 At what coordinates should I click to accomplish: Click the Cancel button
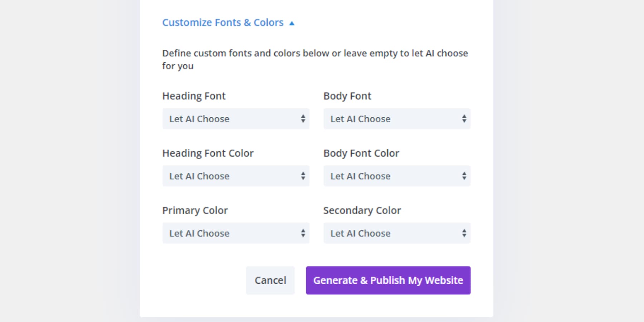pyautogui.click(x=270, y=280)
